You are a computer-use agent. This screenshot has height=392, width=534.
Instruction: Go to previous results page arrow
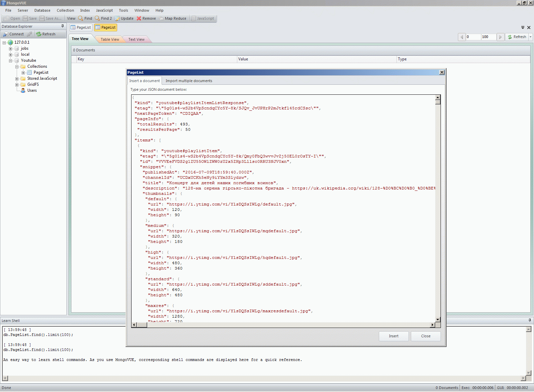[x=462, y=37]
